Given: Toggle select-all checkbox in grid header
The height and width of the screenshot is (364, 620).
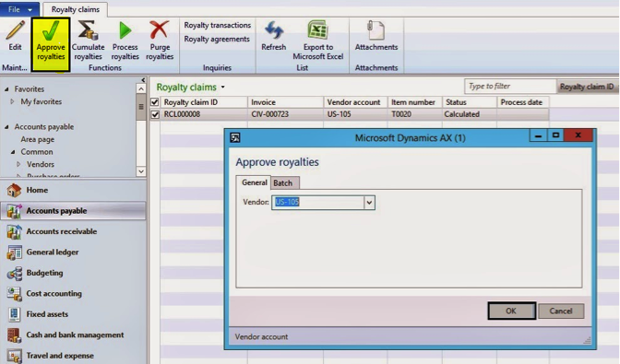Looking at the screenshot, I should (155, 102).
